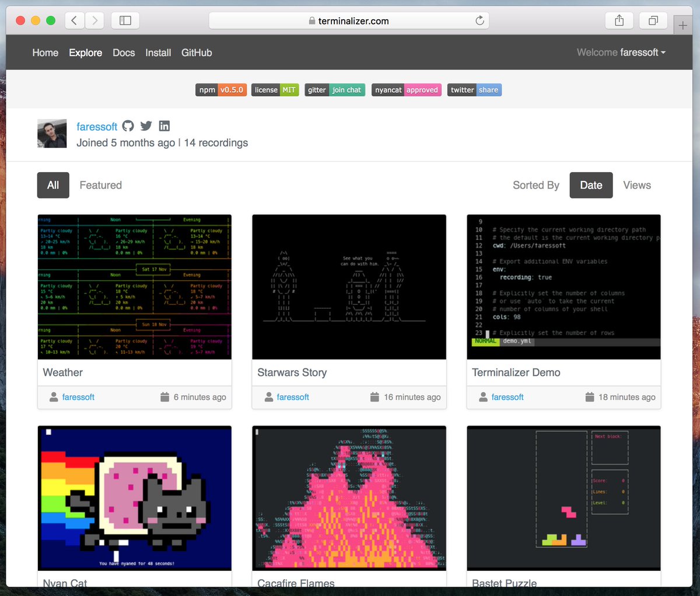The height and width of the screenshot is (596, 700).
Task: Share via the twitter share badge
Action: coord(474,90)
